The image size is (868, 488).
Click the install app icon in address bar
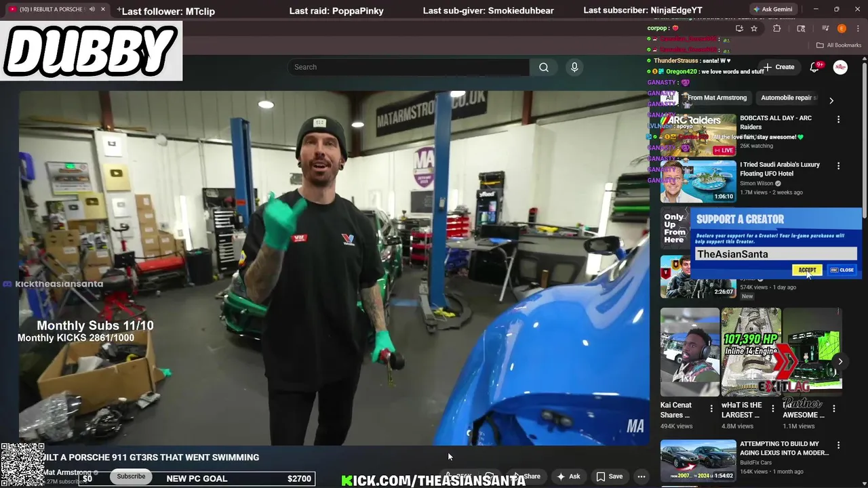tap(739, 28)
